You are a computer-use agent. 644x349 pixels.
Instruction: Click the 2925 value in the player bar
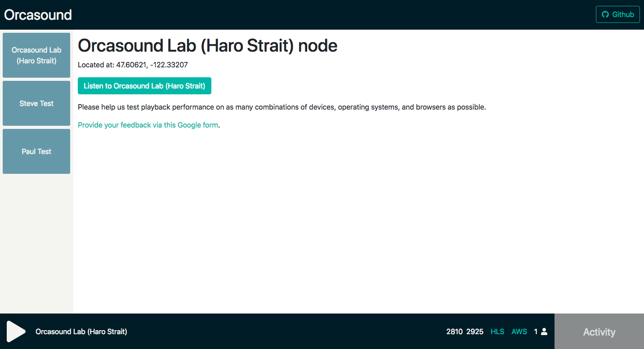(475, 331)
